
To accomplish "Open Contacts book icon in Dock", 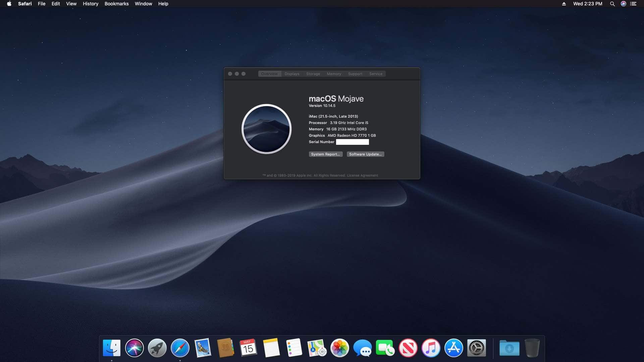I will (x=225, y=348).
